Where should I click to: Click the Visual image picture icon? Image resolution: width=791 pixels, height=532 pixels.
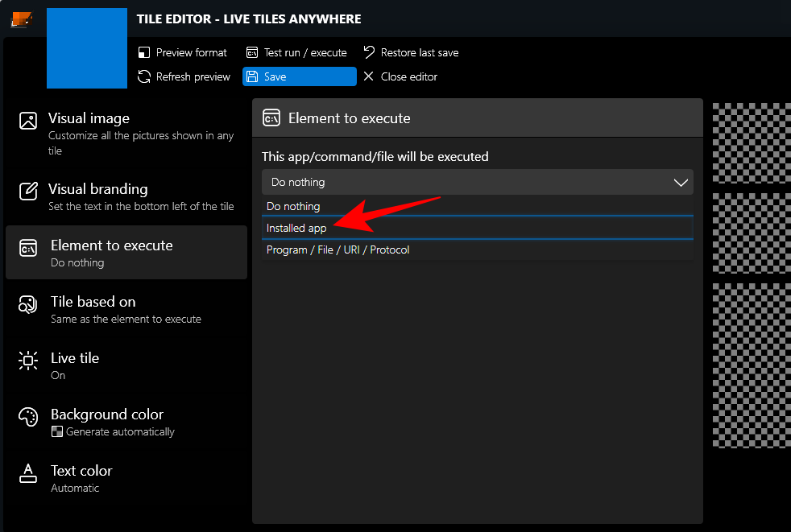pos(28,121)
